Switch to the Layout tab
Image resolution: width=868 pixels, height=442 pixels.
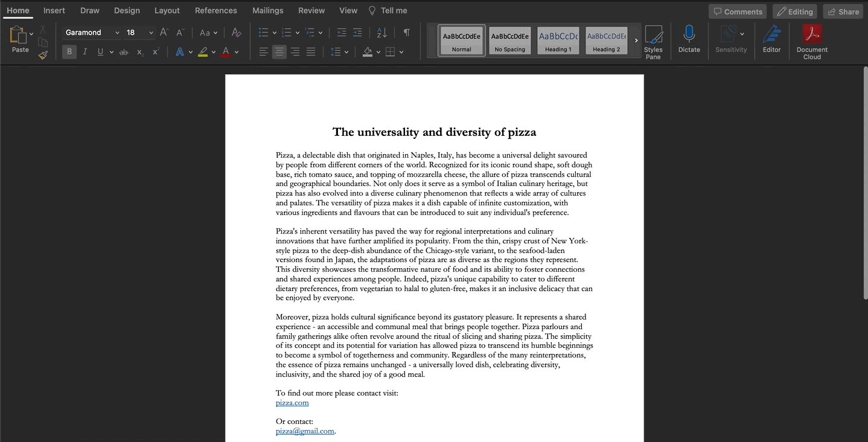pyautogui.click(x=167, y=10)
